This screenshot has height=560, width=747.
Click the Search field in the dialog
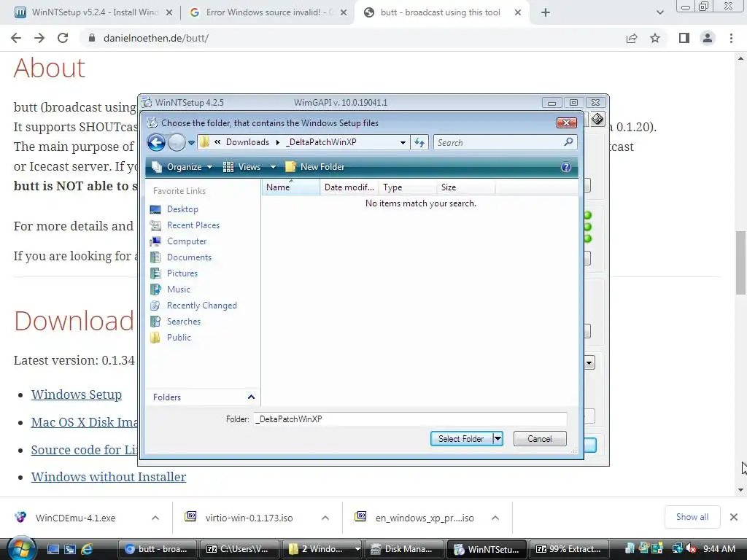coord(498,142)
